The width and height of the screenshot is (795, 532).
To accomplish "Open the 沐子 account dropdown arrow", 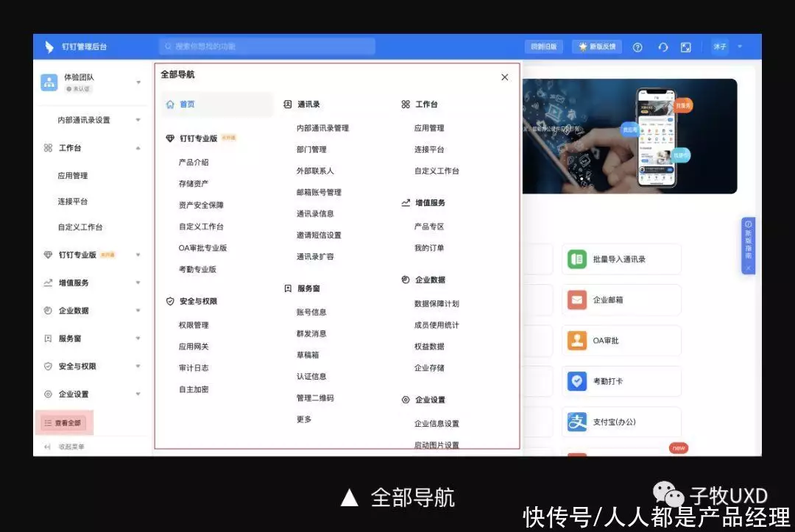I will coord(739,46).
